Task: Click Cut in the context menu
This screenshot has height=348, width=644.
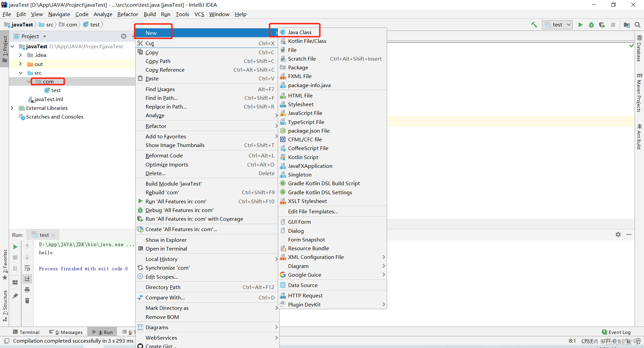Action: [x=207, y=43]
